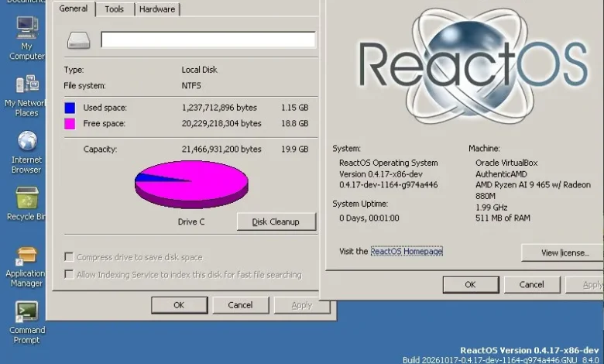Viewport: 604px width, 364px height.
Task: Click the '1.99 GHz' processor speed text
Action: coord(492,208)
